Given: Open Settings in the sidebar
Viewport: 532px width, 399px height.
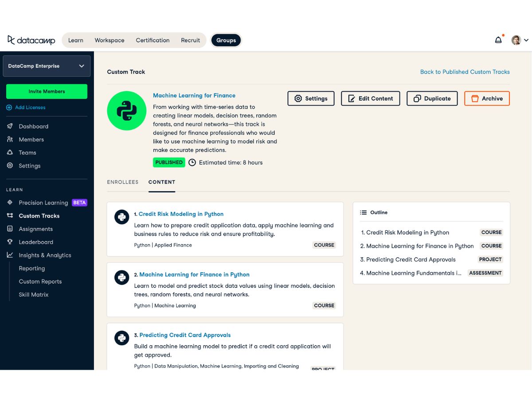Looking at the screenshot, I should click(30, 165).
